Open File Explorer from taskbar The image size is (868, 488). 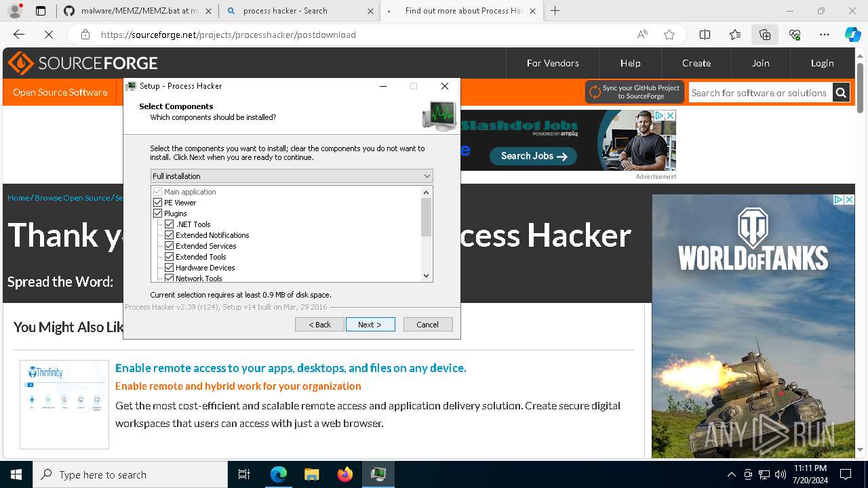[x=312, y=474]
